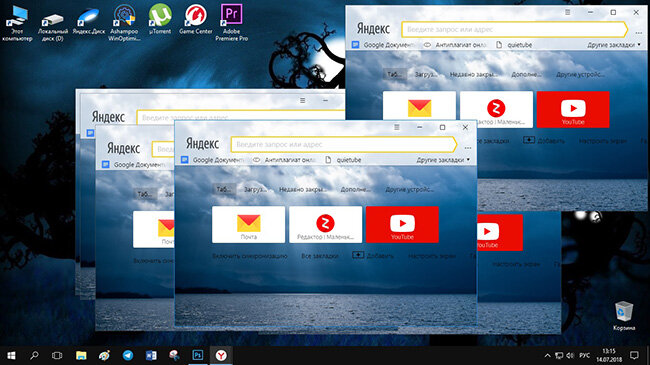The height and width of the screenshot is (365, 650).
Task: Select the Adobe Premiere Pro shortcut
Action: pyautogui.click(x=231, y=23)
